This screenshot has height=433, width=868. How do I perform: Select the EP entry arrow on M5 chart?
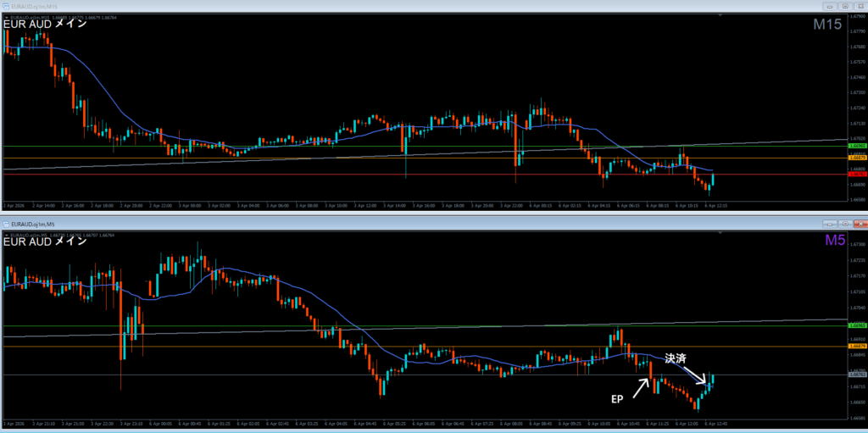(x=641, y=388)
